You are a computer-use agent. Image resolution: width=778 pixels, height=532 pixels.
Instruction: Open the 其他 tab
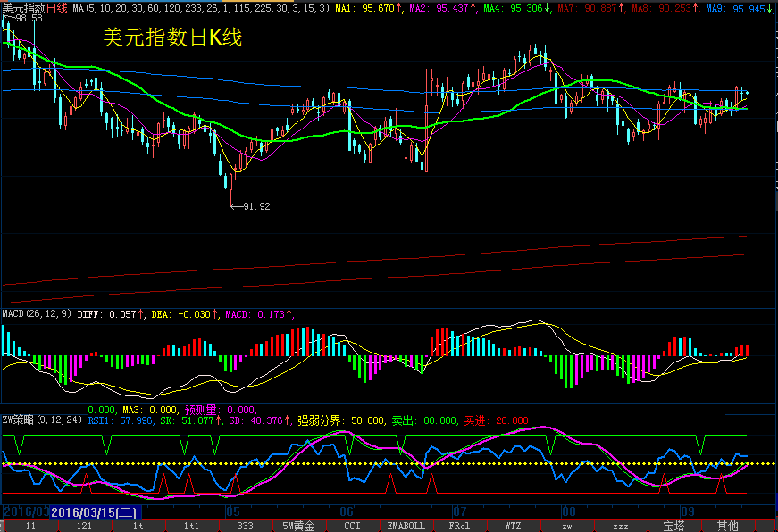pos(727,526)
